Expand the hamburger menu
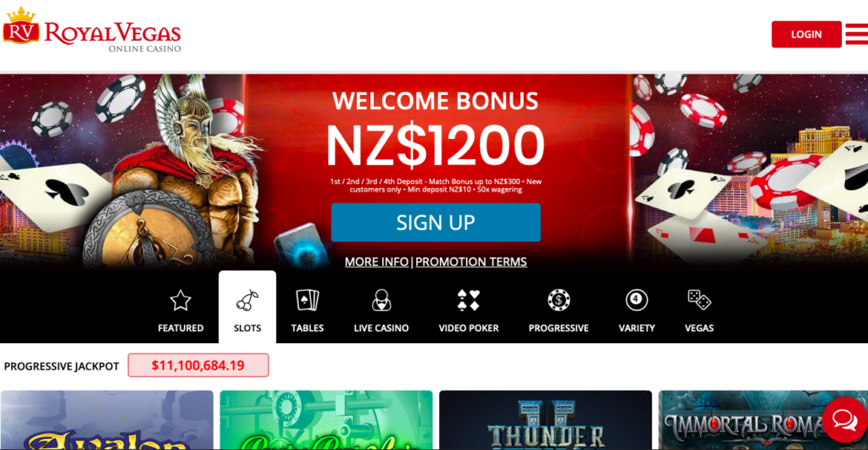 pyautogui.click(x=856, y=34)
